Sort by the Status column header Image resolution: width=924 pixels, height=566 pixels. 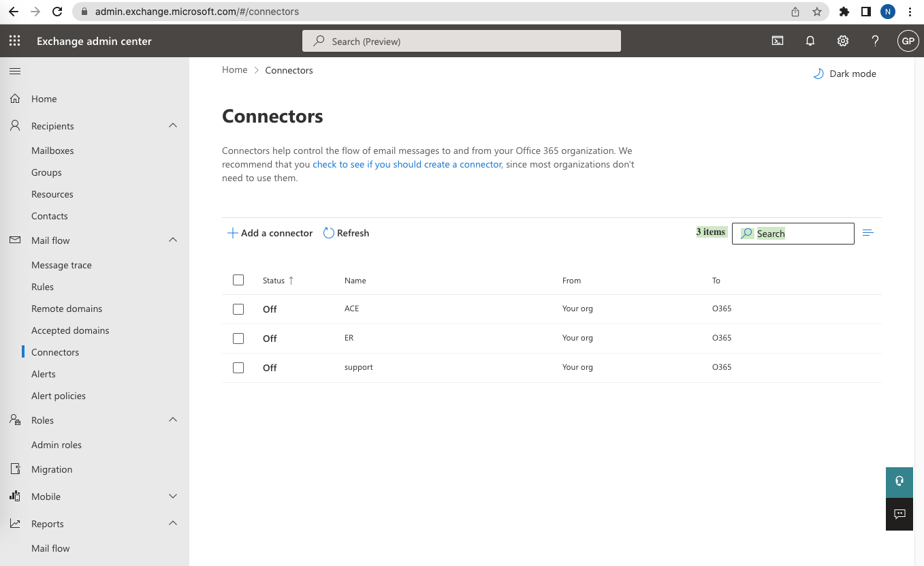278,281
